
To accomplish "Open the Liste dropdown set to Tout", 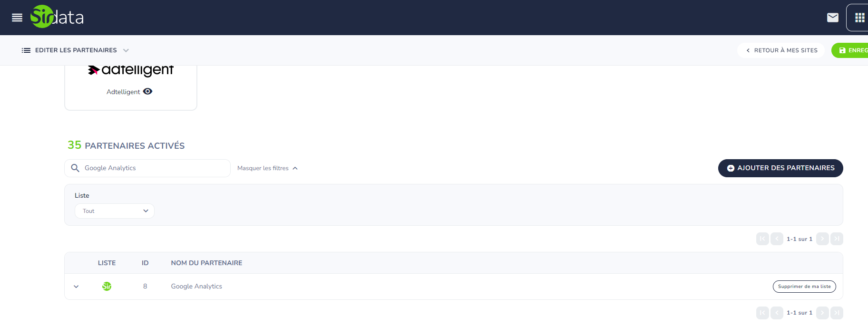I will (x=115, y=211).
